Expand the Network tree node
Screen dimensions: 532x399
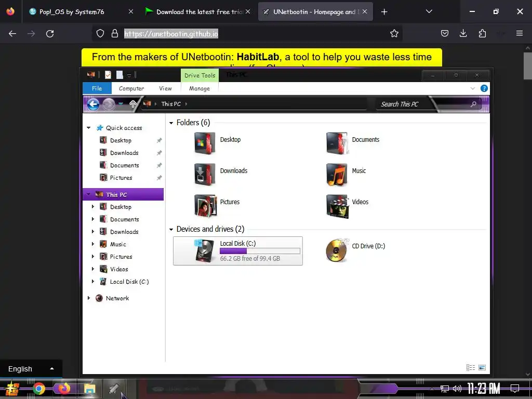88,298
